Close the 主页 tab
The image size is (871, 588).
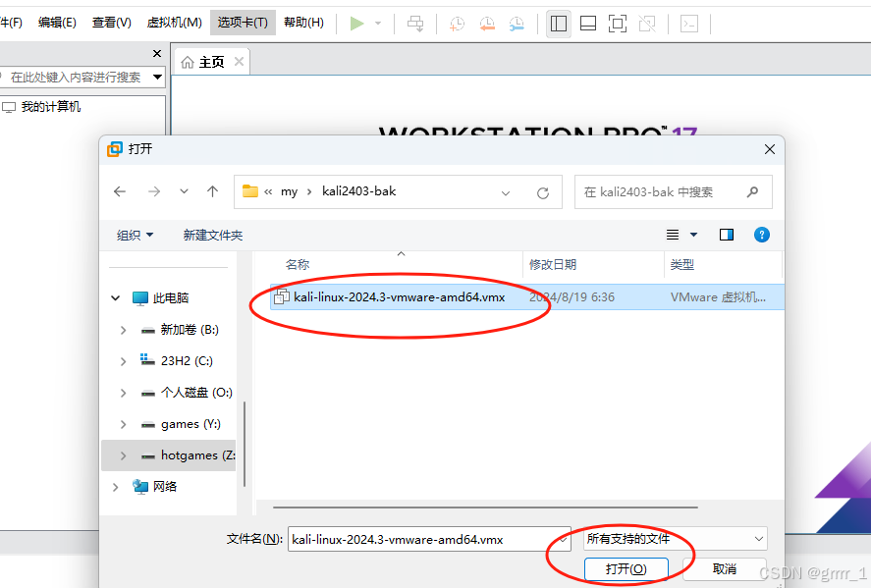(240, 62)
